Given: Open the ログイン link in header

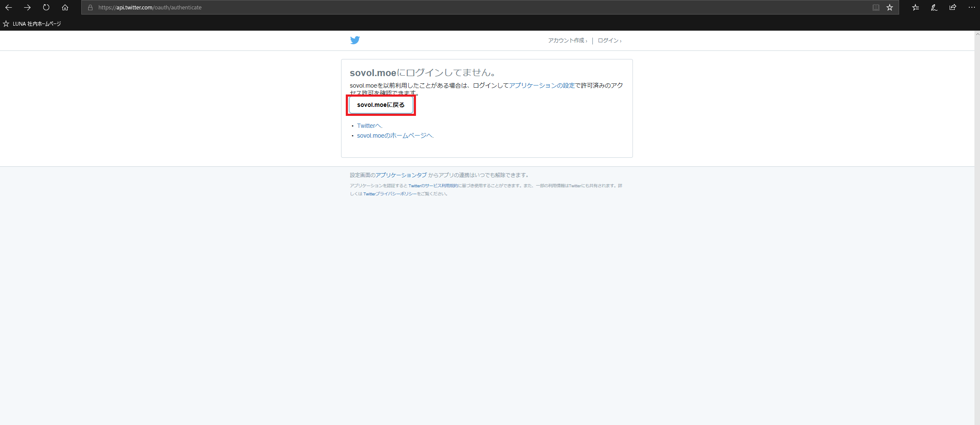Looking at the screenshot, I should coord(609,41).
